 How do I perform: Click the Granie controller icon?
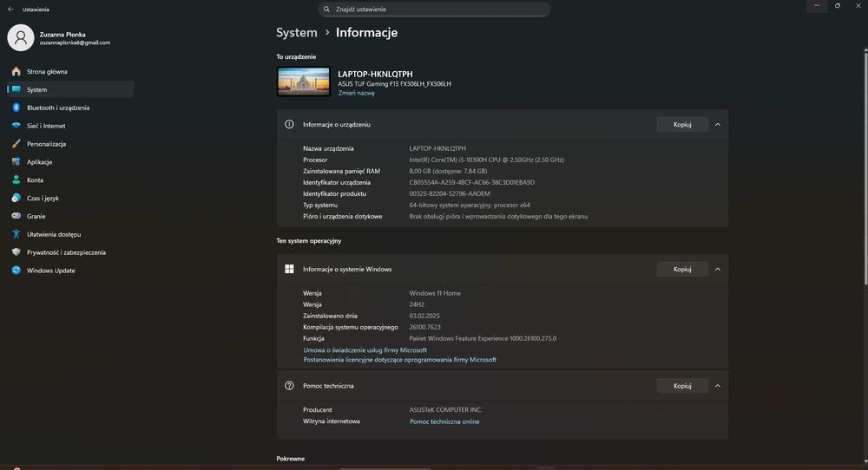16,216
